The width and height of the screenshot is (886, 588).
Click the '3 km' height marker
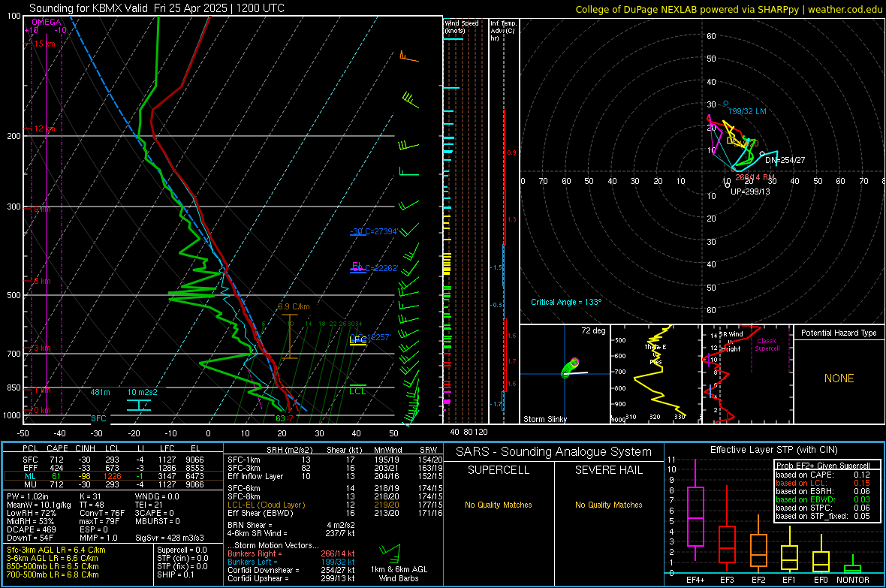[x=42, y=348]
